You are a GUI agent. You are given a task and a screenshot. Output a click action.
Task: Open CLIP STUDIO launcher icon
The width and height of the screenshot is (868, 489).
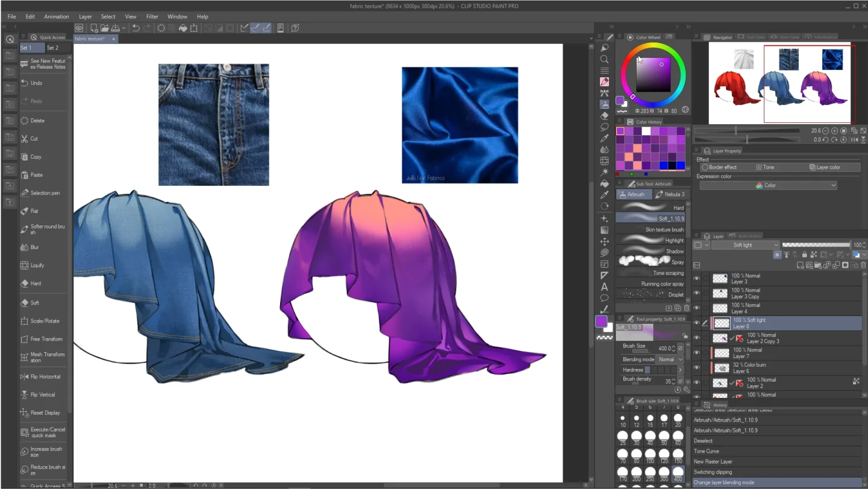pos(79,28)
